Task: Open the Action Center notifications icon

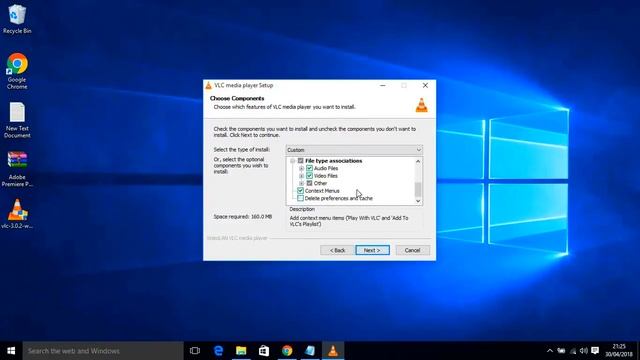Action: (595, 351)
